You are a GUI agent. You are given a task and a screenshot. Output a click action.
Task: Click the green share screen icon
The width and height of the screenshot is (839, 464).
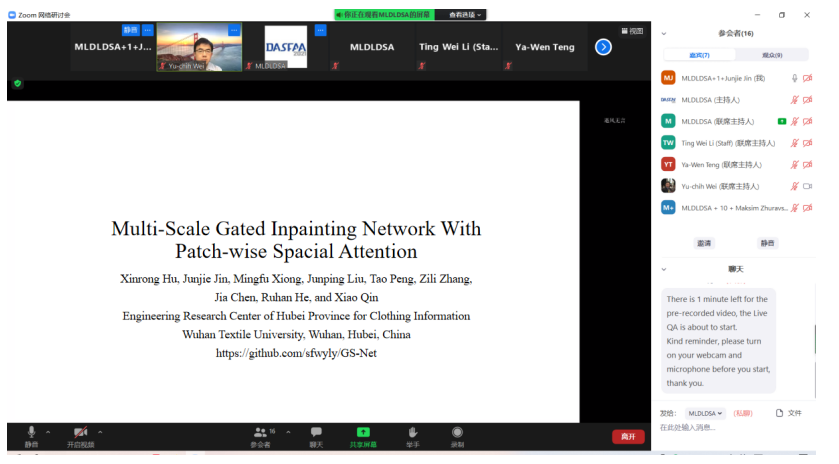(x=363, y=432)
